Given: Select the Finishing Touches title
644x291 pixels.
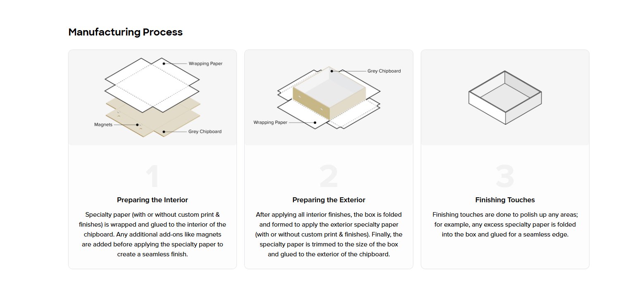Looking at the screenshot, I should 505,200.
